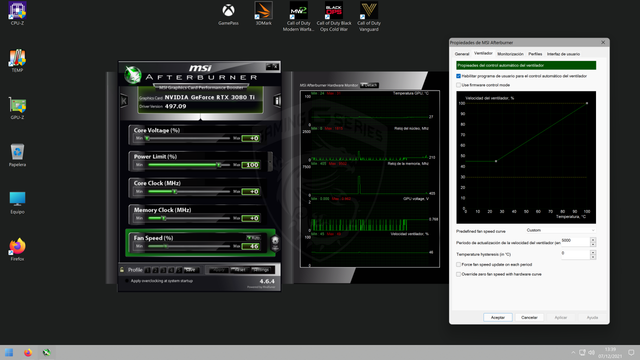Click the Apply button in Afterburner

219,270
